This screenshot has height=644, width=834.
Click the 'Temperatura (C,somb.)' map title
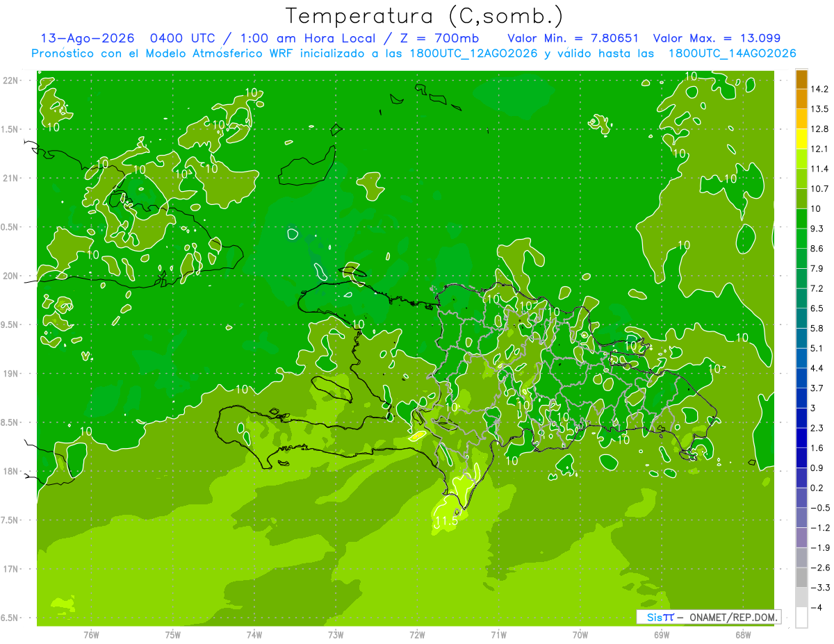(425, 16)
